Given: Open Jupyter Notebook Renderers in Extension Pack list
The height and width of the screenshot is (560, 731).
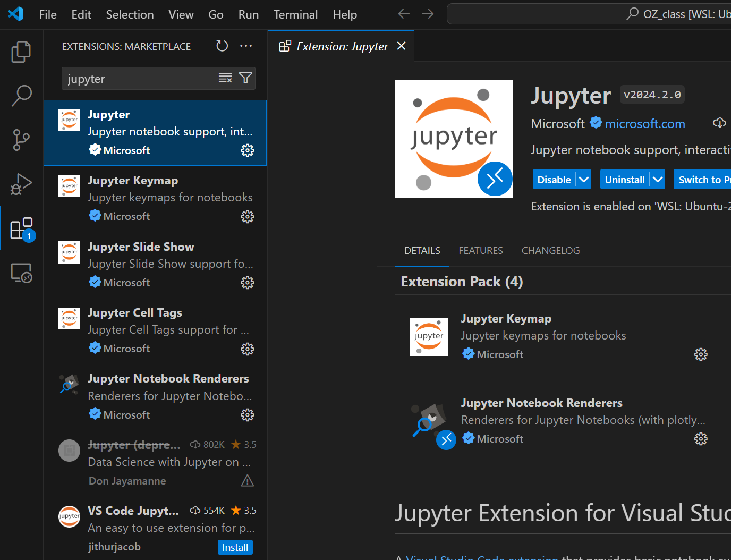Looking at the screenshot, I should point(559,421).
